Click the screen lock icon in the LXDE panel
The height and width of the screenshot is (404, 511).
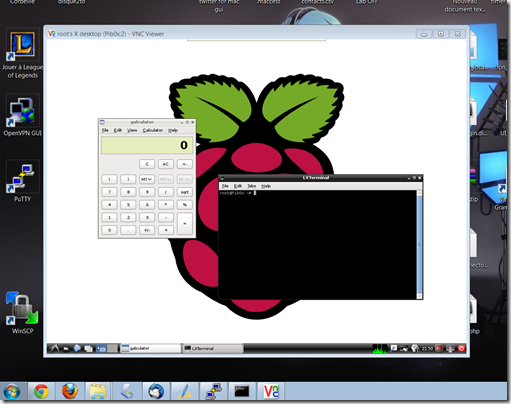pyautogui.click(x=450, y=349)
